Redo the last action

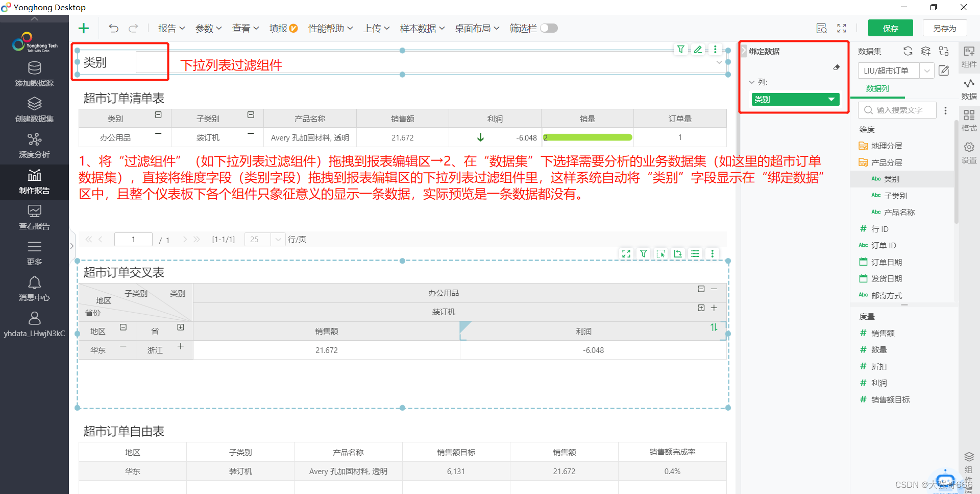pos(133,28)
